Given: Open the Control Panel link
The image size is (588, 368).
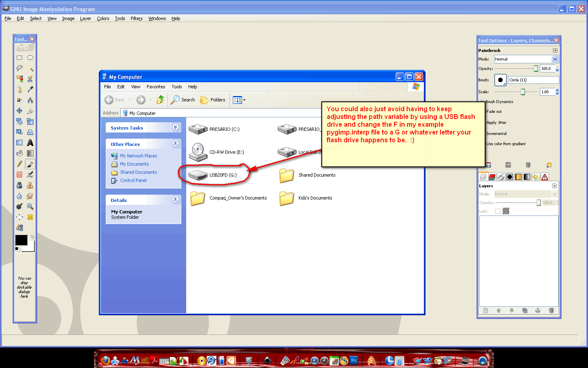Looking at the screenshot, I should [129, 180].
